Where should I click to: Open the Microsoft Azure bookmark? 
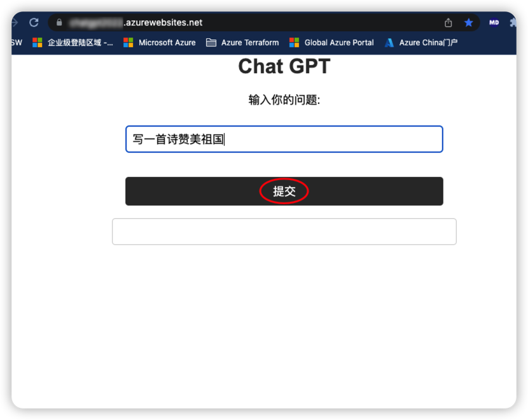tap(160, 43)
